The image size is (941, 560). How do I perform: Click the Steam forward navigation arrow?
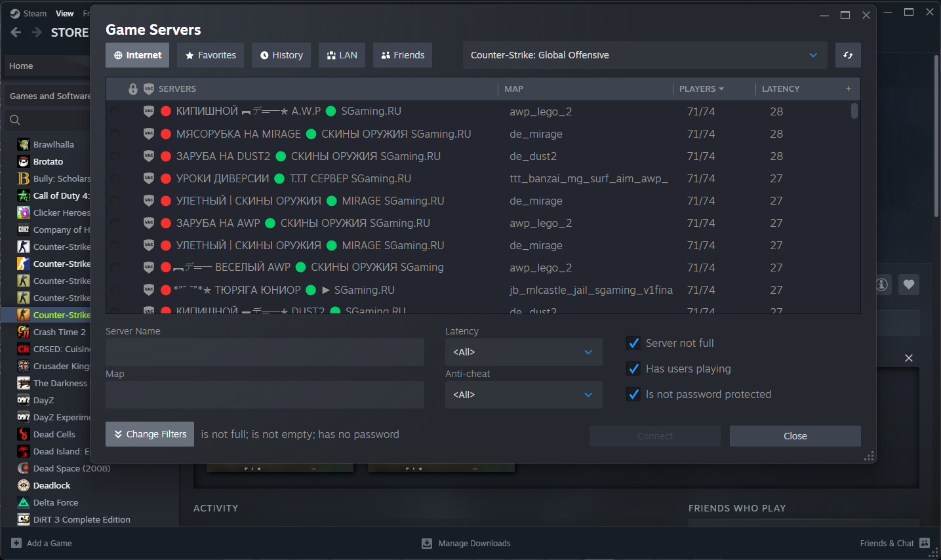point(37,32)
